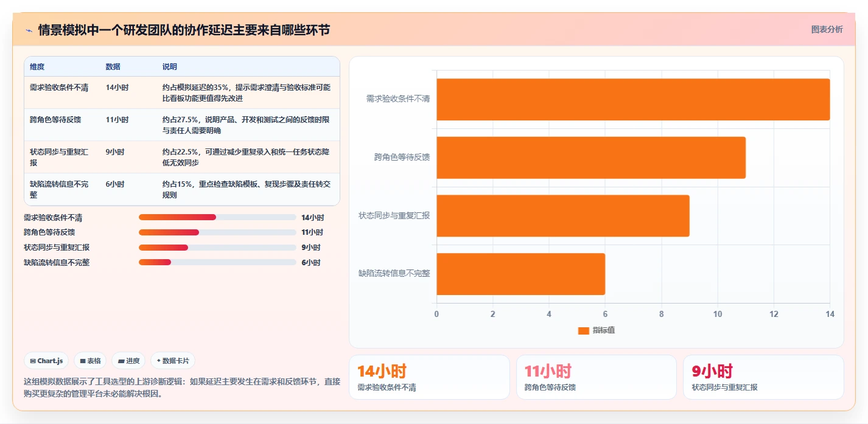
Task: Click the 缺陷流转信息不完整 chart bar
Action: pyautogui.click(x=521, y=274)
